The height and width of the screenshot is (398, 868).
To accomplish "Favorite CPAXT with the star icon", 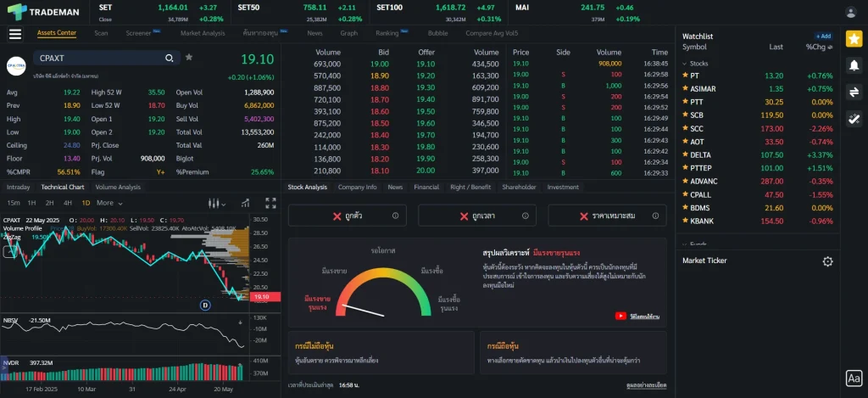I will [x=189, y=58].
